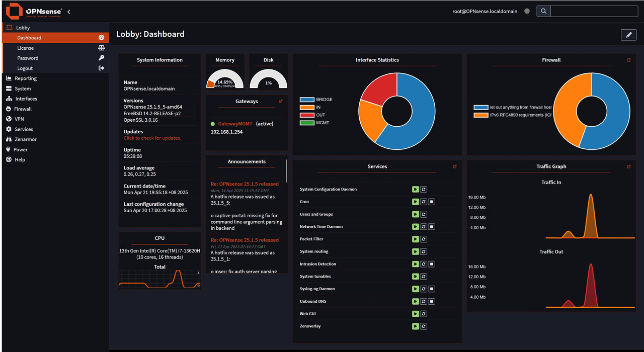Image resolution: width=644 pixels, height=352 pixels.
Task: Start the System routing service
Action: coord(415,251)
